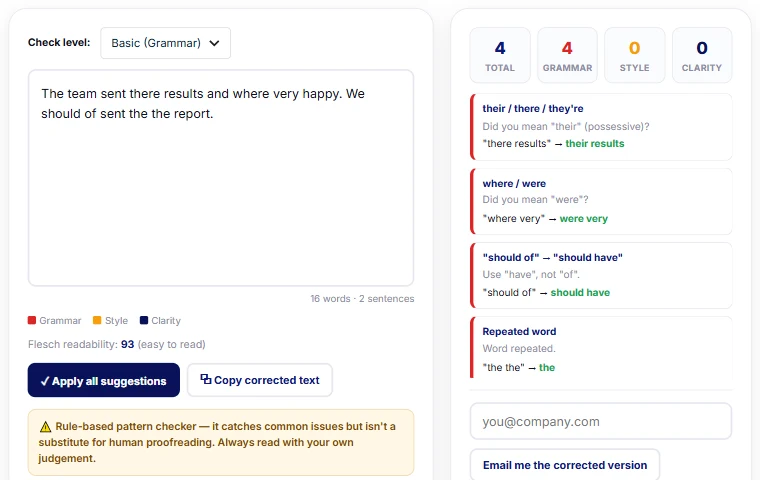This screenshot has height=480, width=760.
Task: Accept the 'were very' correction
Action: click(584, 219)
